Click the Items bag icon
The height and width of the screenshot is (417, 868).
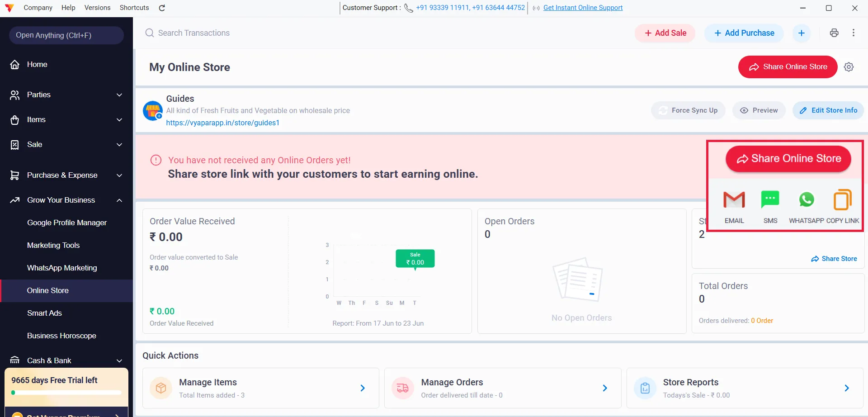[15, 120]
